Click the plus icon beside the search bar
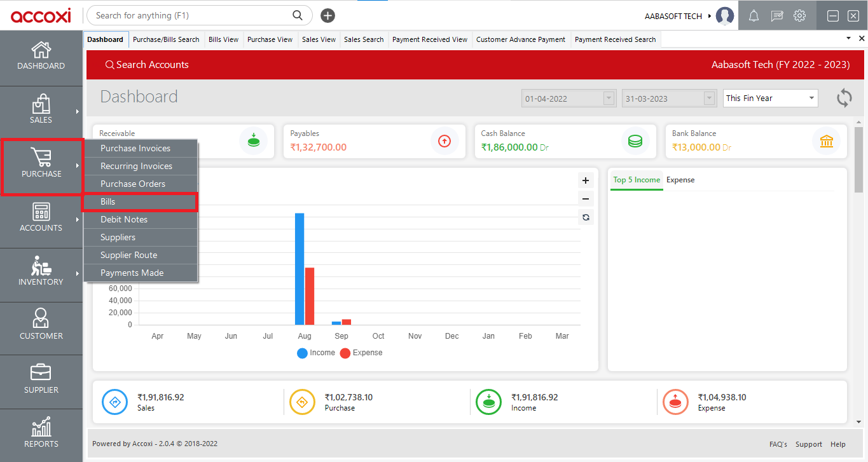Image resolution: width=868 pixels, height=462 pixels. click(x=327, y=15)
